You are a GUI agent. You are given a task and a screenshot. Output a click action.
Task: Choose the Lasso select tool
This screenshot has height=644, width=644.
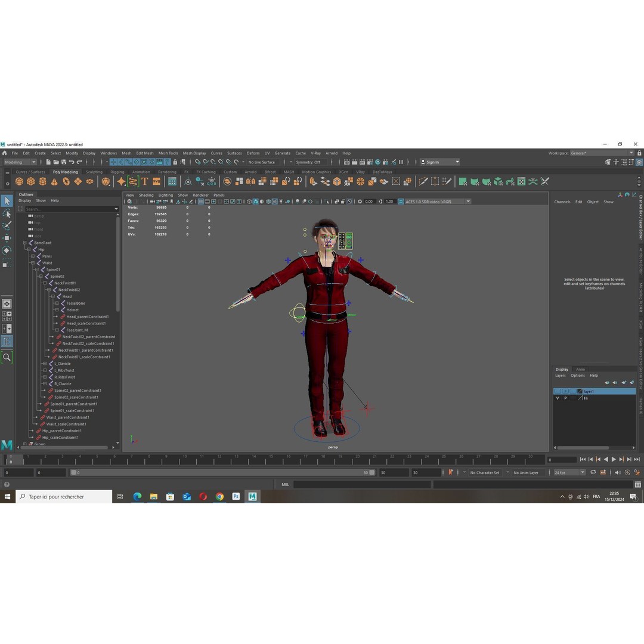(7, 213)
